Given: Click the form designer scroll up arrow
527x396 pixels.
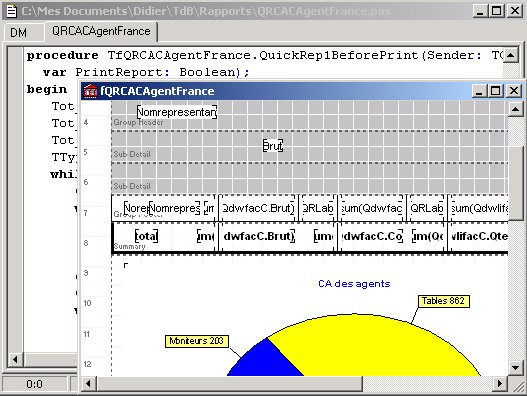Looking at the screenshot, I should coord(516,109).
